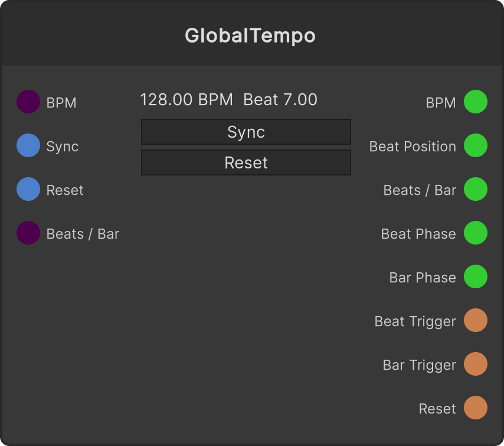The image size is (504, 446).
Task: Click the 128.00 BPM readout
Action: [x=186, y=99]
